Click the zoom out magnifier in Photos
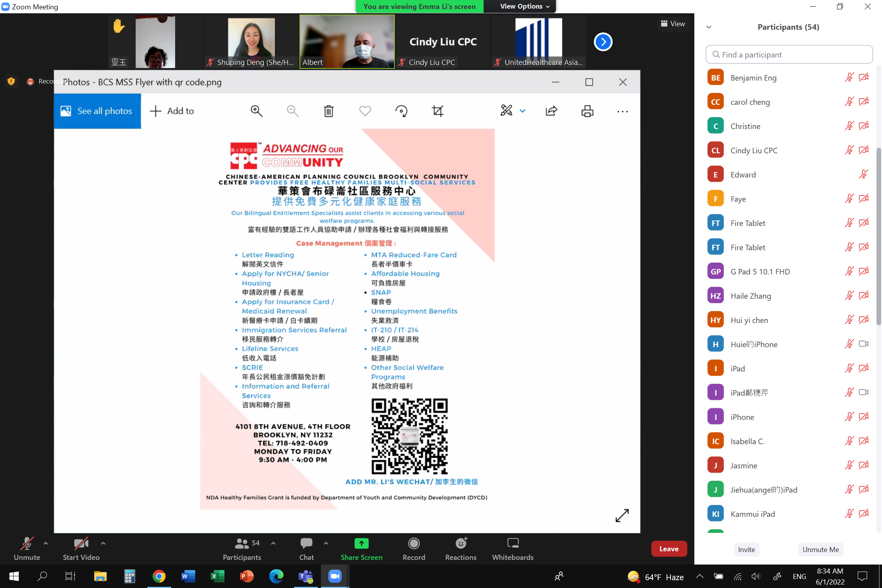 click(x=292, y=111)
